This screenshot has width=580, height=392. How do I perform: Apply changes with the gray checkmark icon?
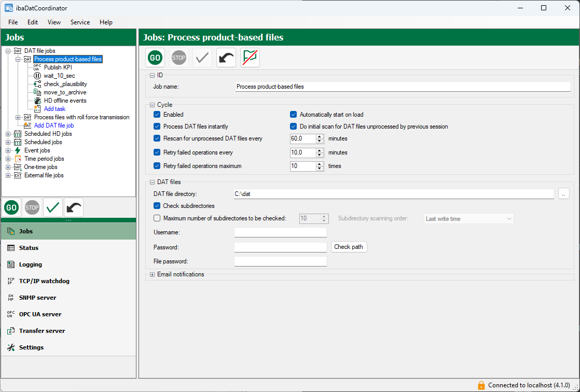coord(202,58)
